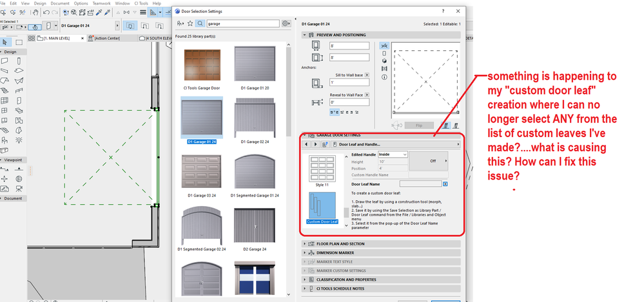
Task: Select the D1 Garage 02 24 thumbnail
Action: coord(255,117)
